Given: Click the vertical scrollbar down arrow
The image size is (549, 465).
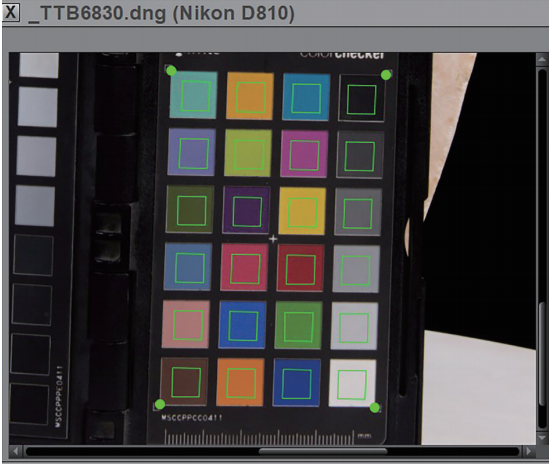Looking at the screenshot, I should tap(542, 438).
